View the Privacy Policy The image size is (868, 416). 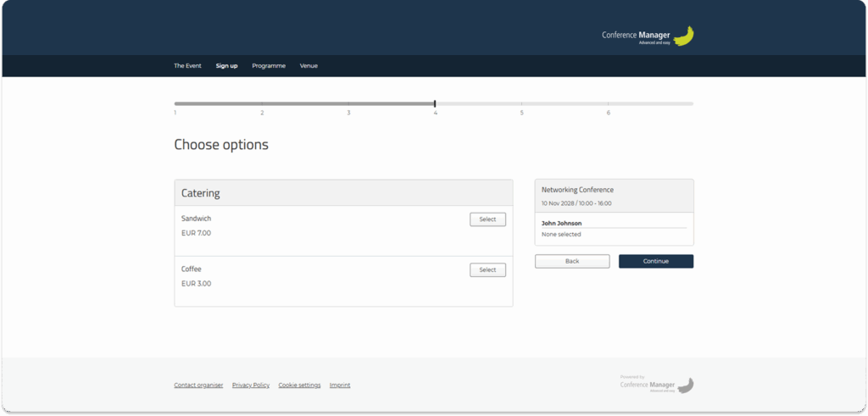[x=250, y=385]
